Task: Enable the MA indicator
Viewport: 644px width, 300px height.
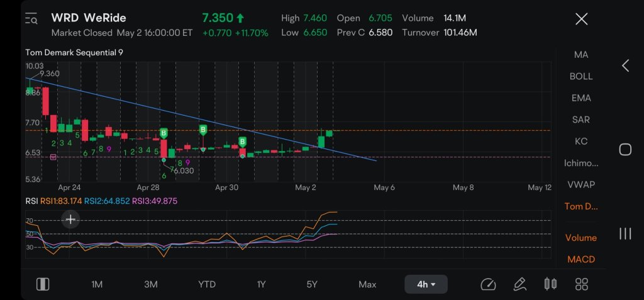Action: [x=580, y=55]
